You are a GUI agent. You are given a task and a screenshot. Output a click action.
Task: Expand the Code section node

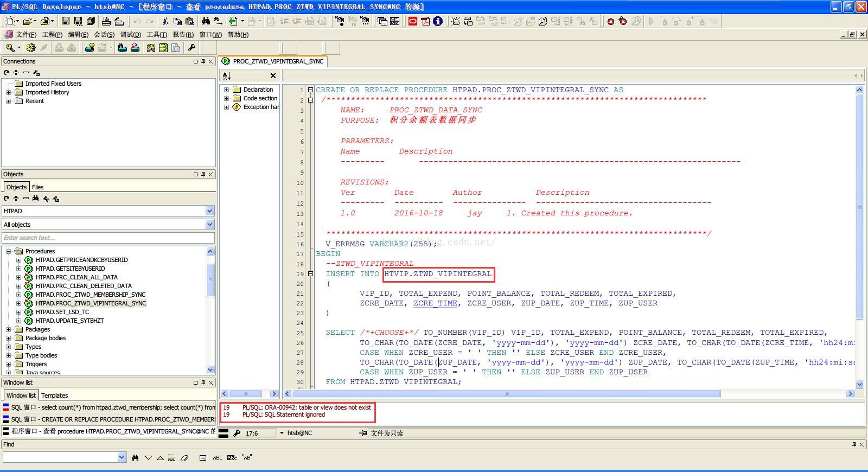226,98
